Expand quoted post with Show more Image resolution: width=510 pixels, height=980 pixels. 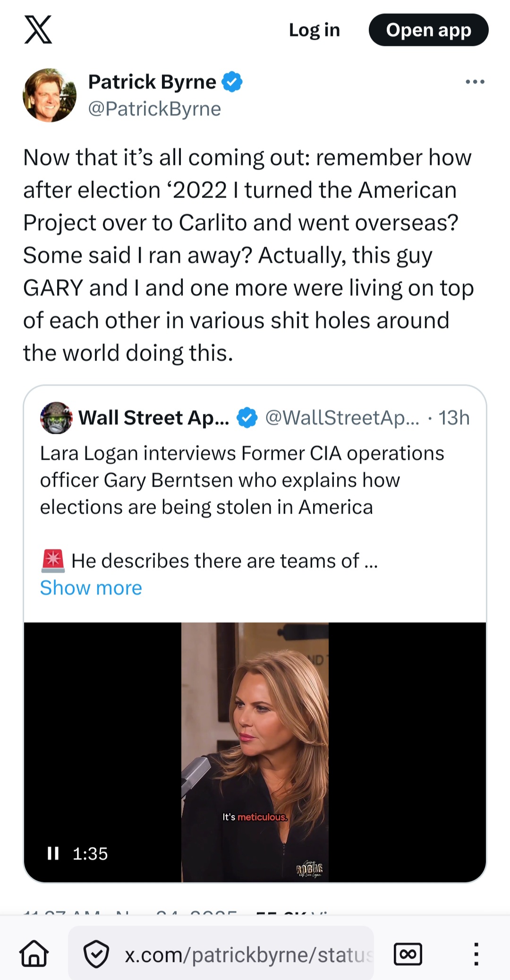click(91, 588)
